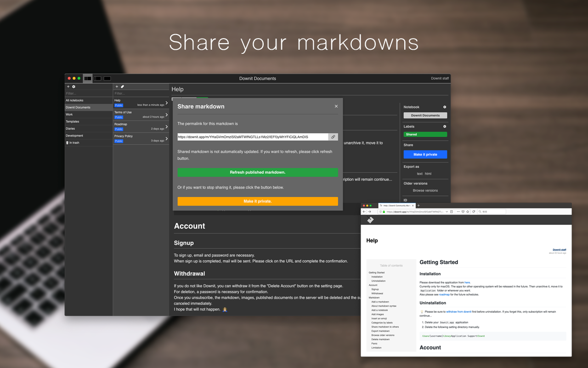Viewport: 588px width, 368px height.
Task: Jump to Limitation in table of contents
Action: pyautogui.click(x=376, y=348)
